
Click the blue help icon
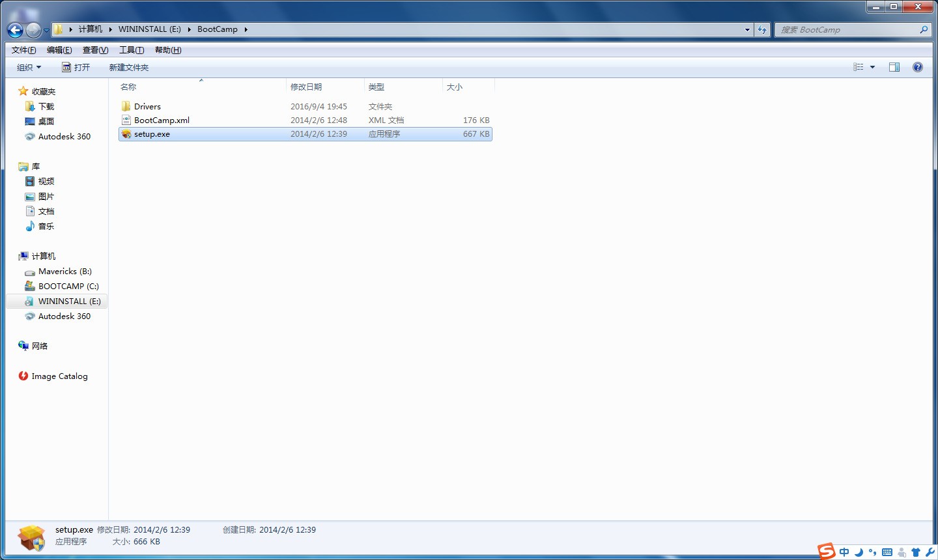(918, 67)
